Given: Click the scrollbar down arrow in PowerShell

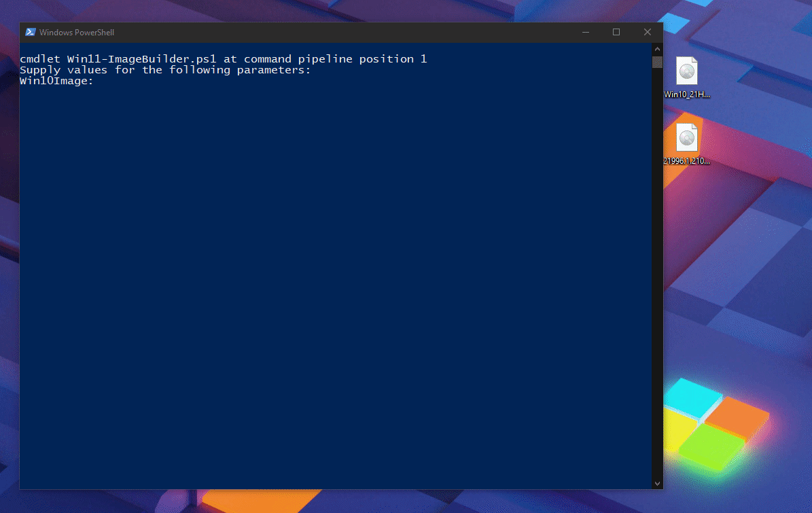Looking at the screenshot, I should click(x=656, y=483).
